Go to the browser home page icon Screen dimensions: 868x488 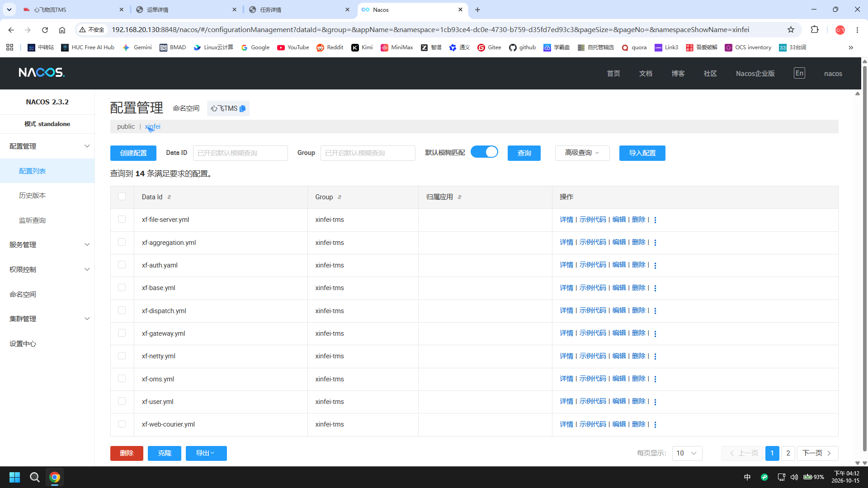[x=62, y=30]
